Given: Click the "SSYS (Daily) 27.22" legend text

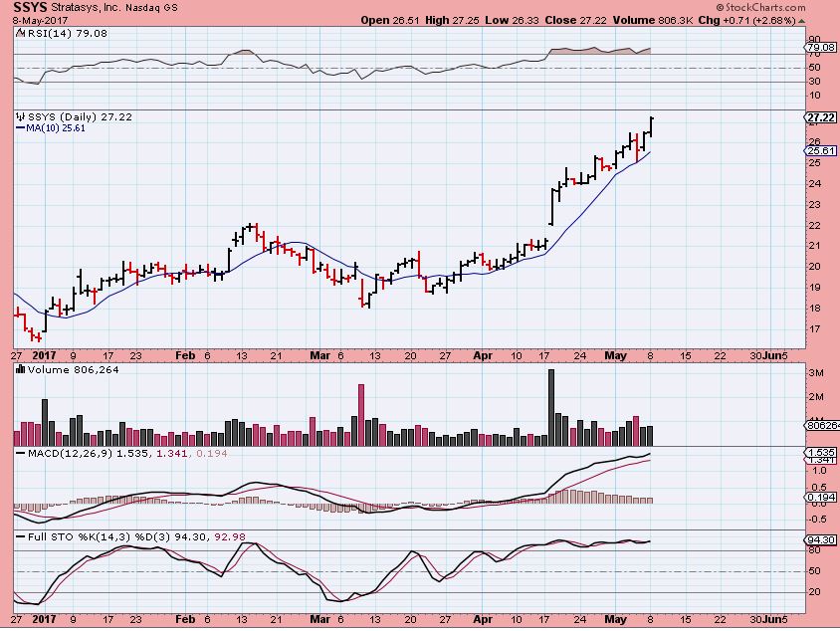Looking at the screenshot, I should [x=80, y=116].
